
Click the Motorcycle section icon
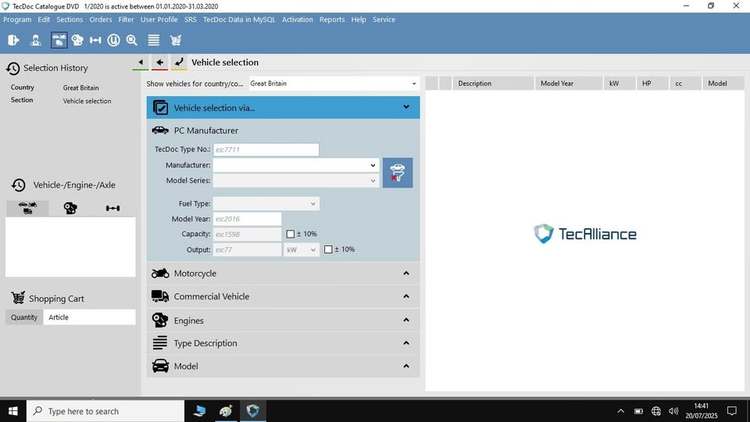pos(160,273)
